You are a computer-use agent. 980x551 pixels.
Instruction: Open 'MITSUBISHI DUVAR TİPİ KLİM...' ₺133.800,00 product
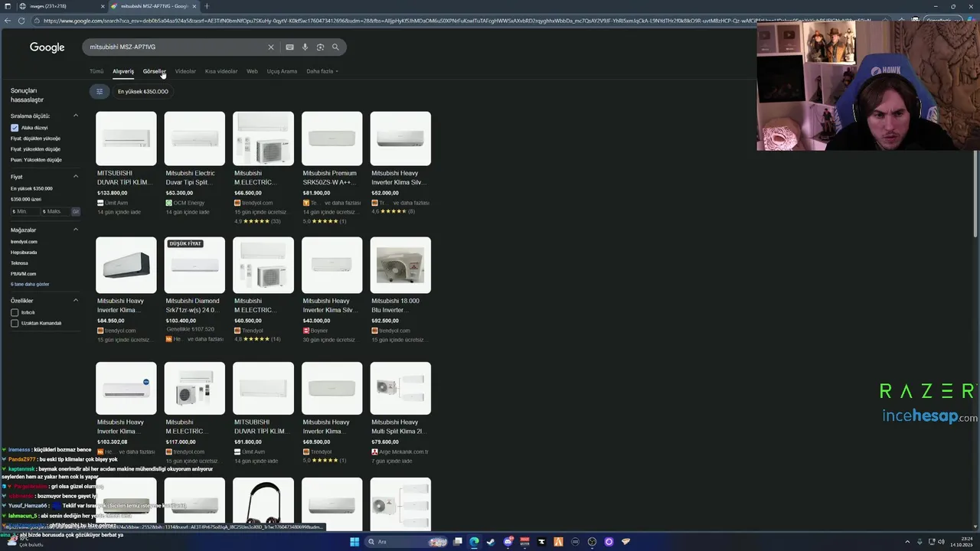(126, 162)
